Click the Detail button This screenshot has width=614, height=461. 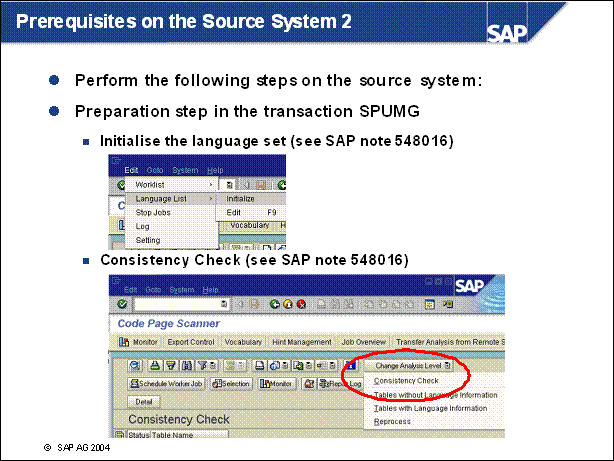pos(140,400)
